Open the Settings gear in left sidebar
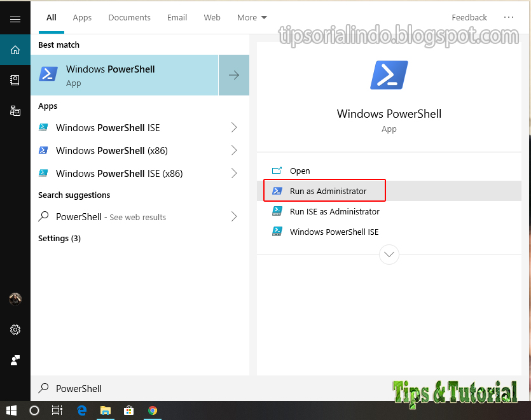Screen dimensions: 531x420 (15, 330)
